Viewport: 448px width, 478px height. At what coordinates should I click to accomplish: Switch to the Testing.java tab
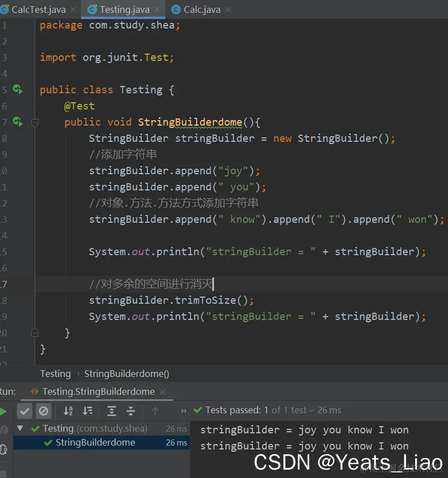(125, 9)
